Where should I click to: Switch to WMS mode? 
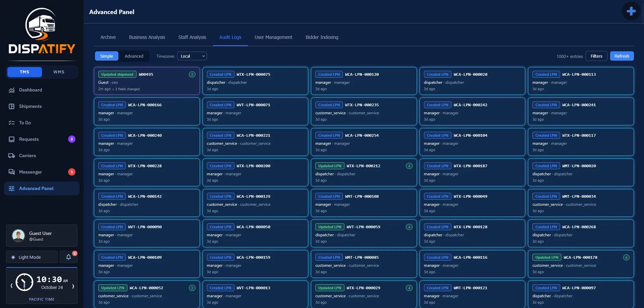click(59, 72)
